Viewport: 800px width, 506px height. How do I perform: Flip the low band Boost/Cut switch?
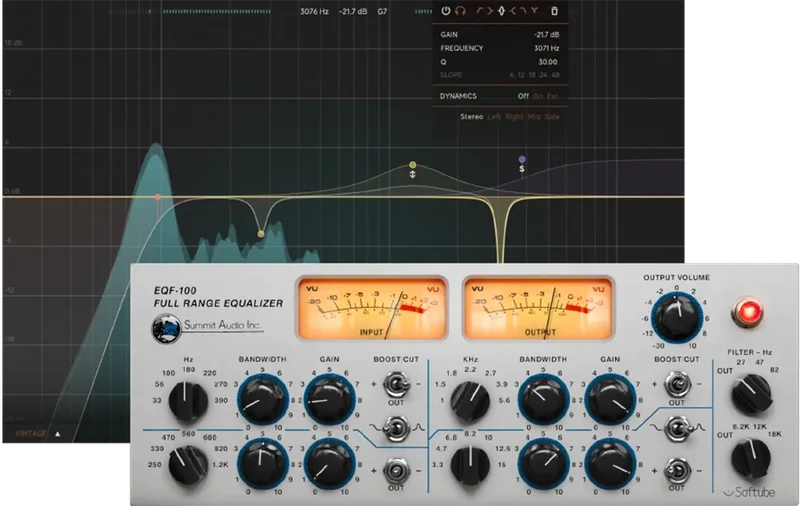[x=396, y=384]
